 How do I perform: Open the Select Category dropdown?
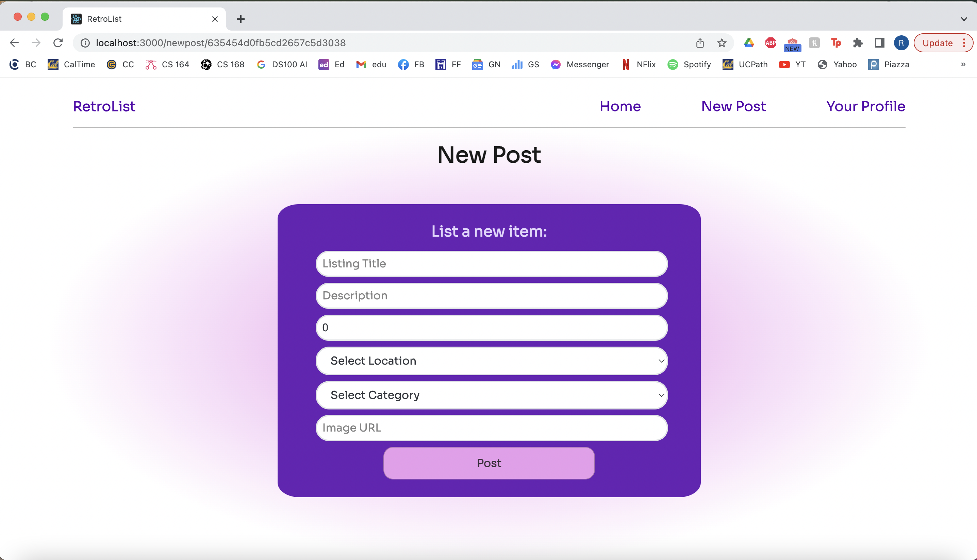coord(491,395)
